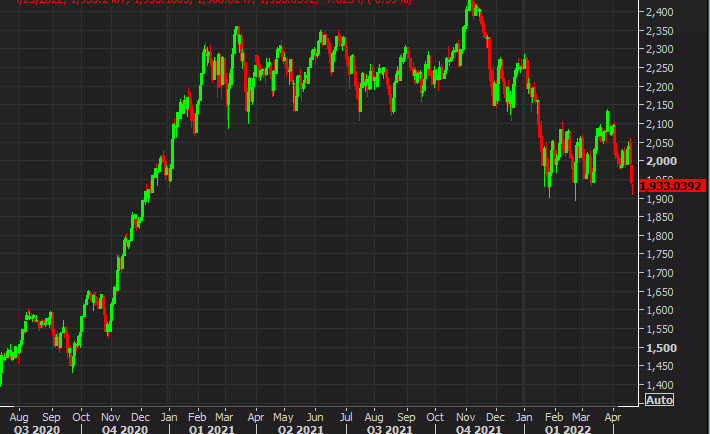Click the Auto scale button
The width and height of the screenshot is (710, 434).
[x=659, y=400]
